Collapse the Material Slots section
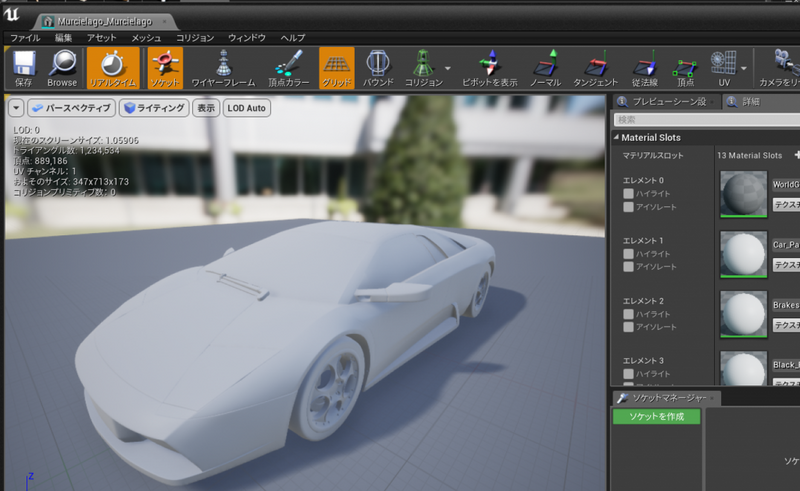The width and height of the screenshot is (800, 491). pos(616,137)
